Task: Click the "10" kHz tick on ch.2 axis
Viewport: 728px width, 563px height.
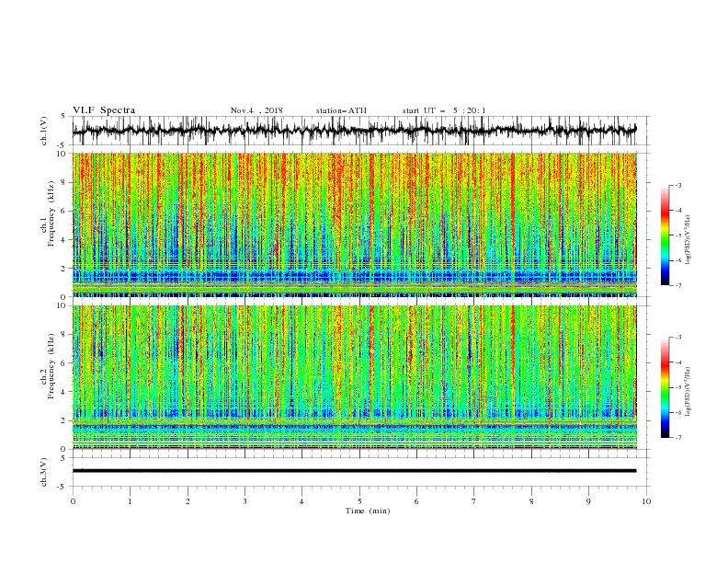Action: pyautogui.click(x=63, y=305)
